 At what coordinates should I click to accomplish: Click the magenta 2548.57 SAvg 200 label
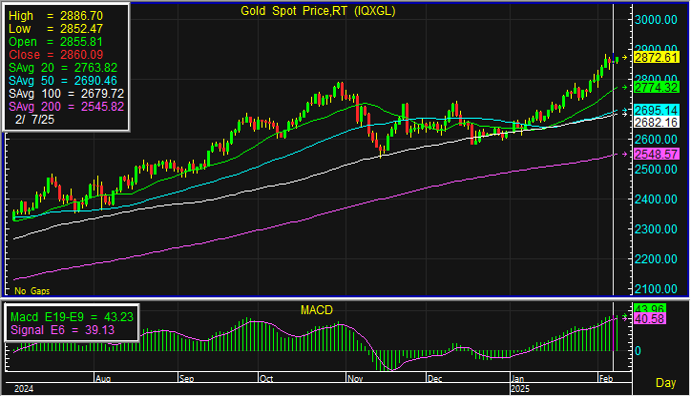[656, 154]
